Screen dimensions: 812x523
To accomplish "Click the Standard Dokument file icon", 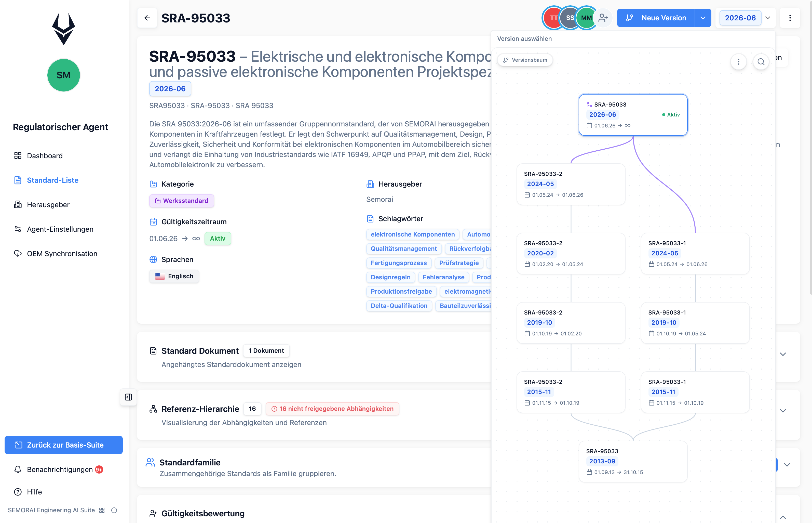I will (153, 351).
